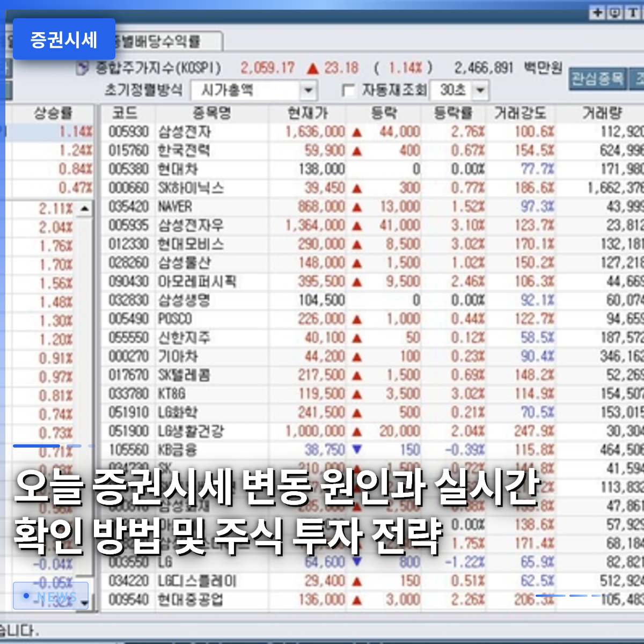Click the 등락 column header
This screenshot has height=644, width=644.
[384, 113]
